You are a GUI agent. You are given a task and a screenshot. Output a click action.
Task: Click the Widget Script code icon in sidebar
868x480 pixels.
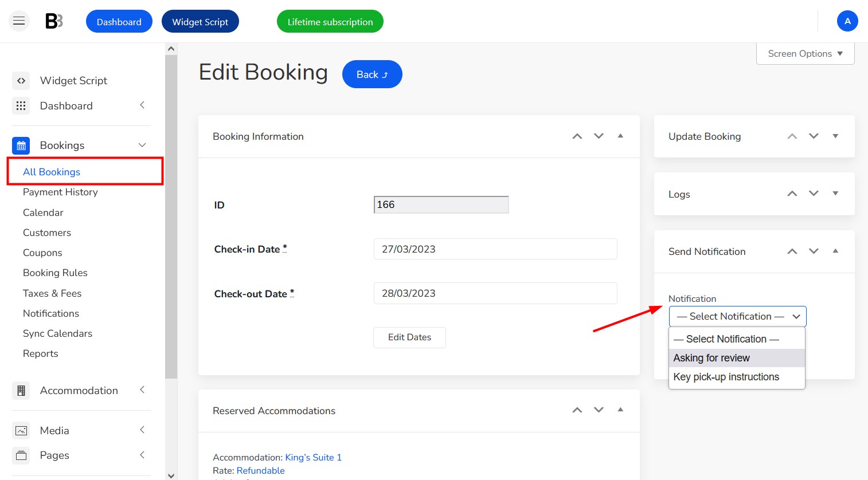pos(21,81)
